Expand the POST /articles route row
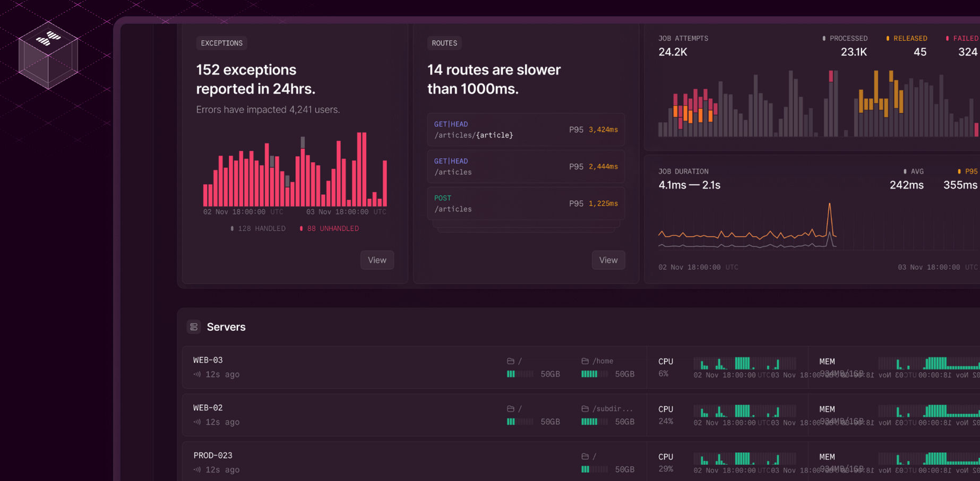The width and height of the screenshot is (980, 481). click(526, 203)
